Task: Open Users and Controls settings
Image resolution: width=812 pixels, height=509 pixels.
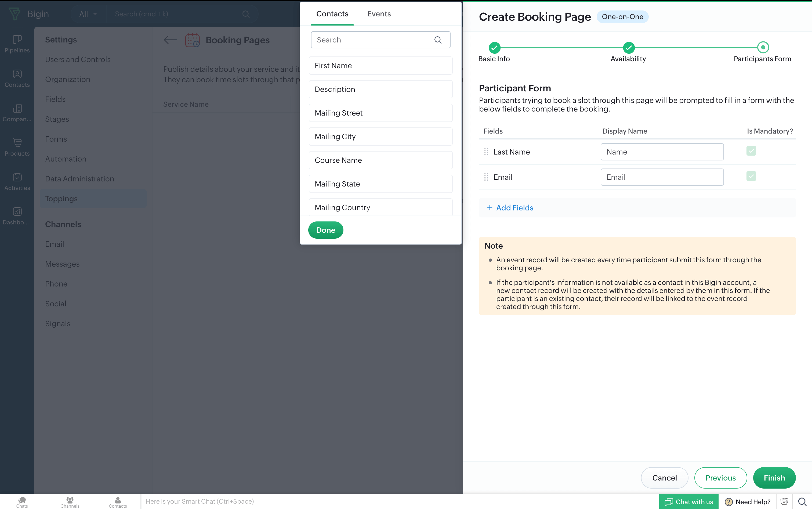Action: click(78, 60)
